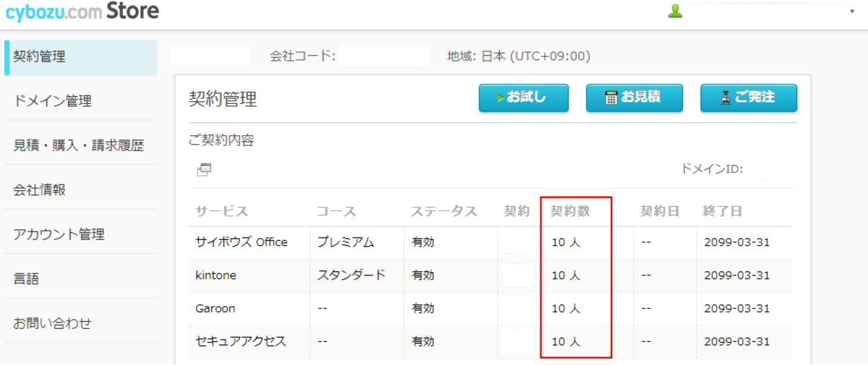
Task: Click the Garoon service name
Action: (x=215, y=308)
